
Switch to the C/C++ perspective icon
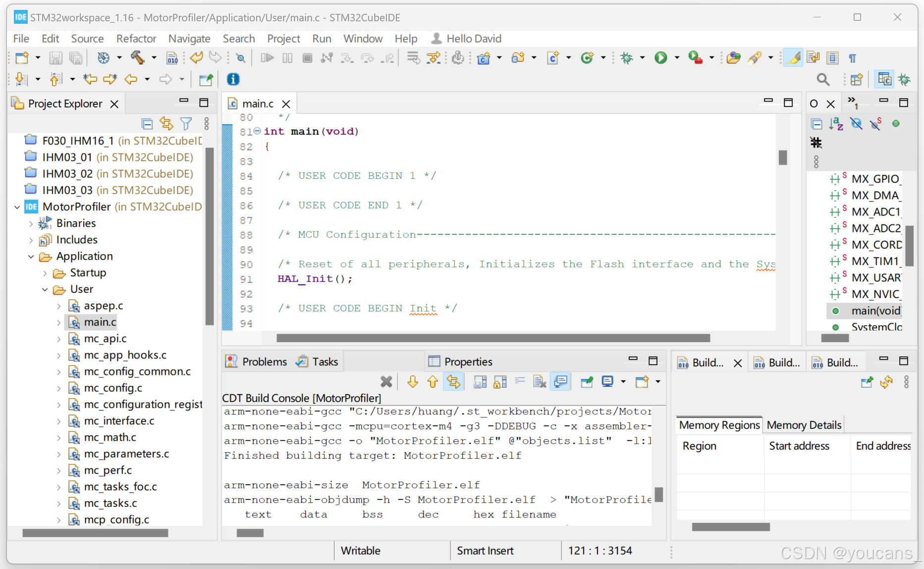884,79
